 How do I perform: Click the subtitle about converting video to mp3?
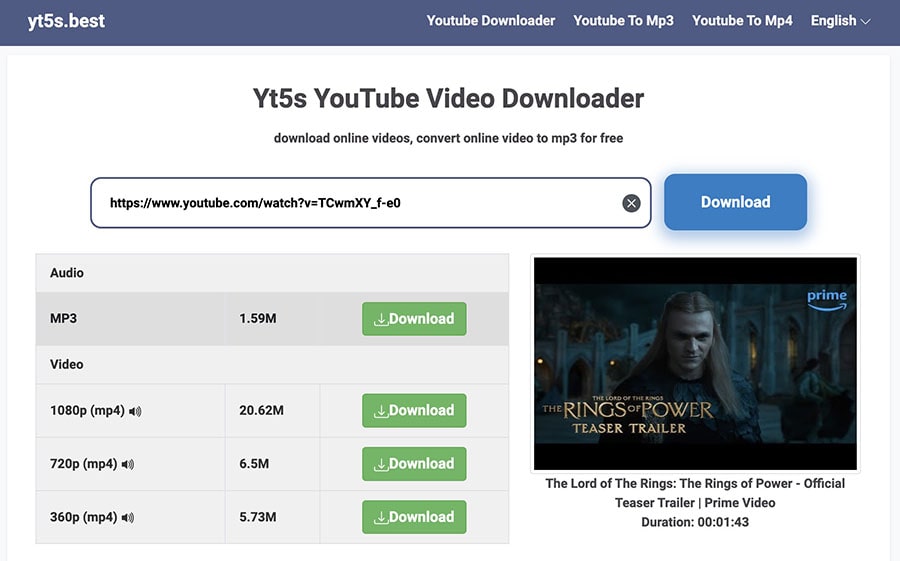point(448,138)
